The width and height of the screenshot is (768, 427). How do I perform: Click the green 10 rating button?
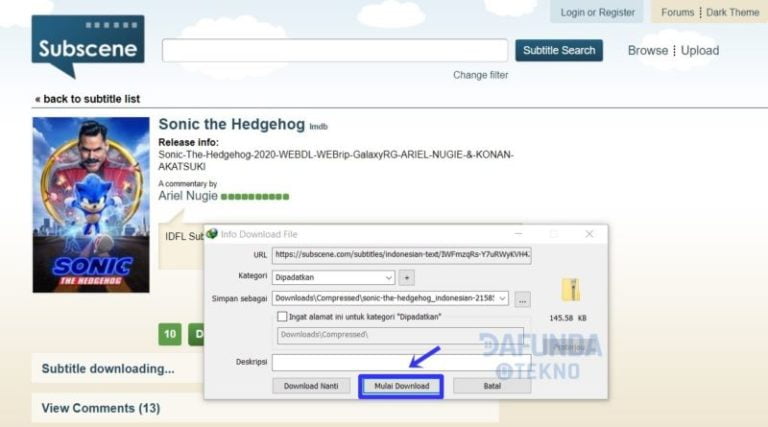[170, 334]
